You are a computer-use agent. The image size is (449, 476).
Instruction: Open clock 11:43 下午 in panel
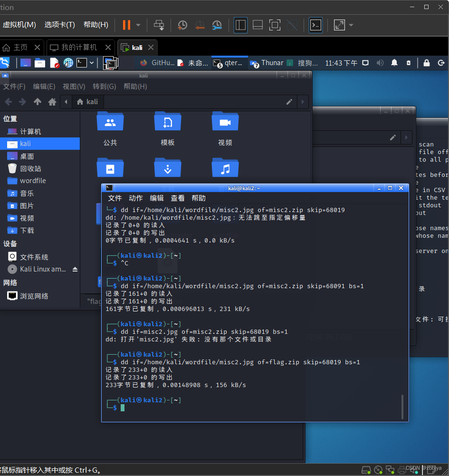(x=341, y=63)
